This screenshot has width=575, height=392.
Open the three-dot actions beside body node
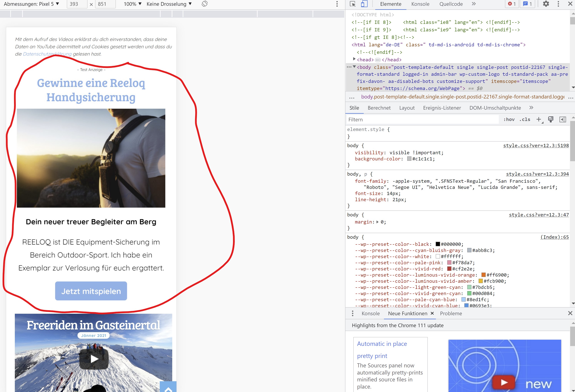[x=349, y=67]
